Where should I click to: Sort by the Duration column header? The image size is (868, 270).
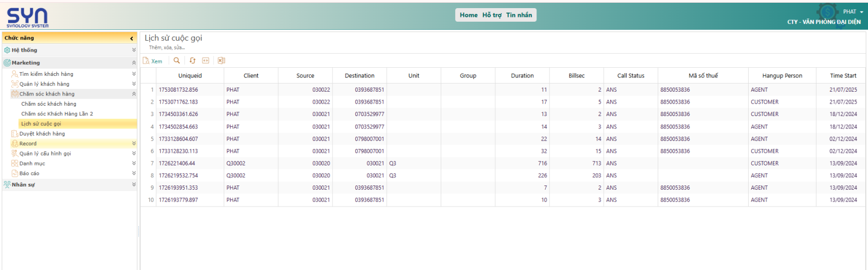[522, 76]
